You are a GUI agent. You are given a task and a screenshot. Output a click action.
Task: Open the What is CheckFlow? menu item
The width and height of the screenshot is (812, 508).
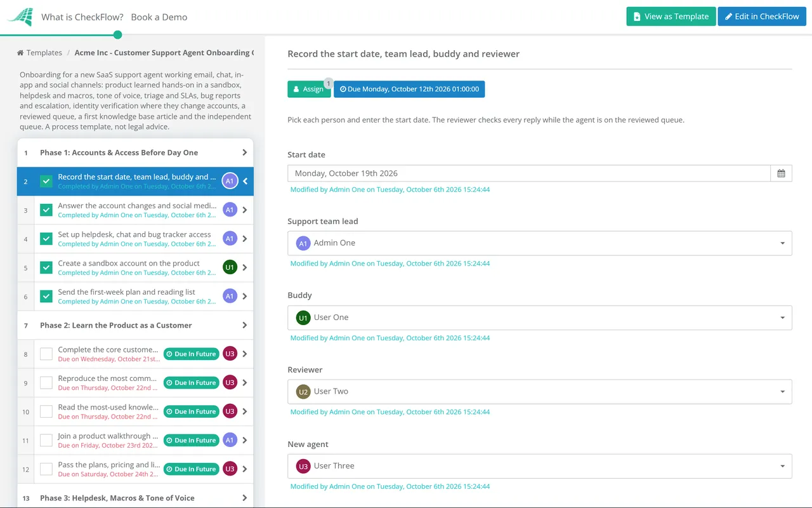pos(82,17)
